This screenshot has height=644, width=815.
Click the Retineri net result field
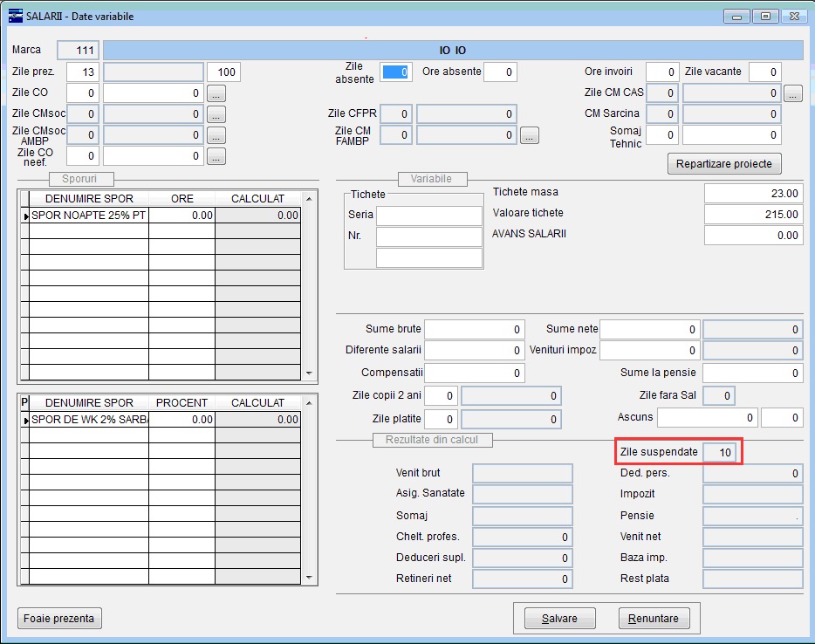coord(523,579)
